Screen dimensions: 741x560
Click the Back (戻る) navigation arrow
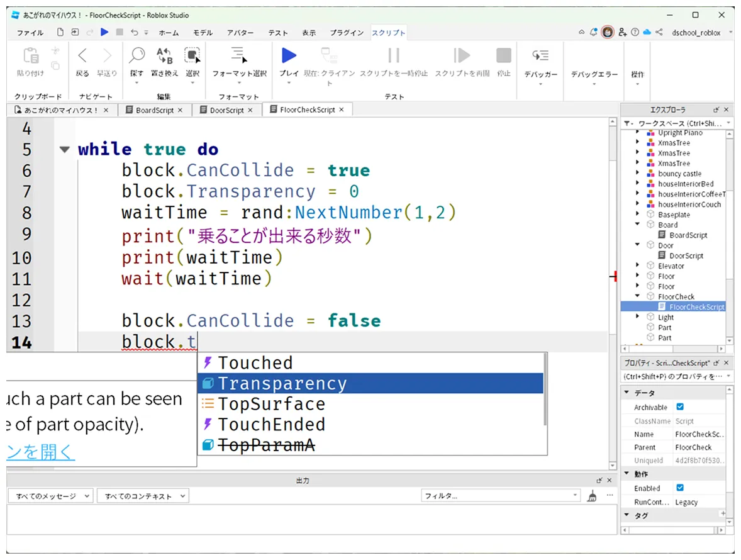pos(82,57)
